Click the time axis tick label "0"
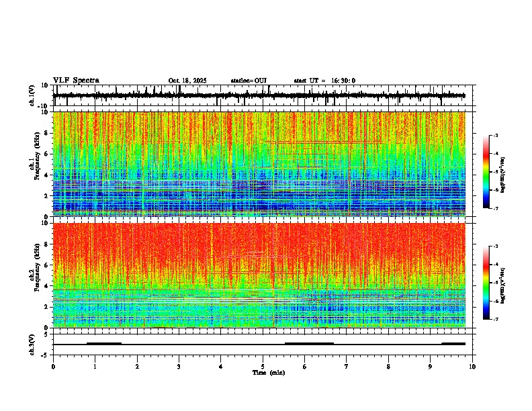 pyautogui.click(x=53, y=367)
